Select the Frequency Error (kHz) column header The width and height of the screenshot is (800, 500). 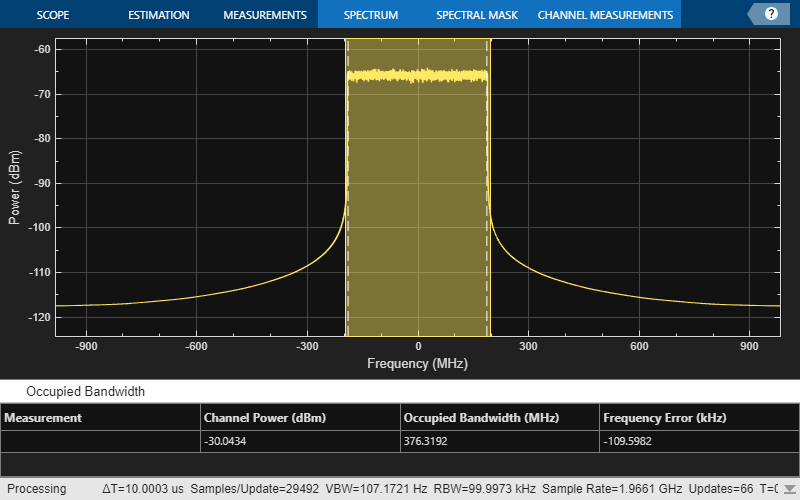coord(665,418)
